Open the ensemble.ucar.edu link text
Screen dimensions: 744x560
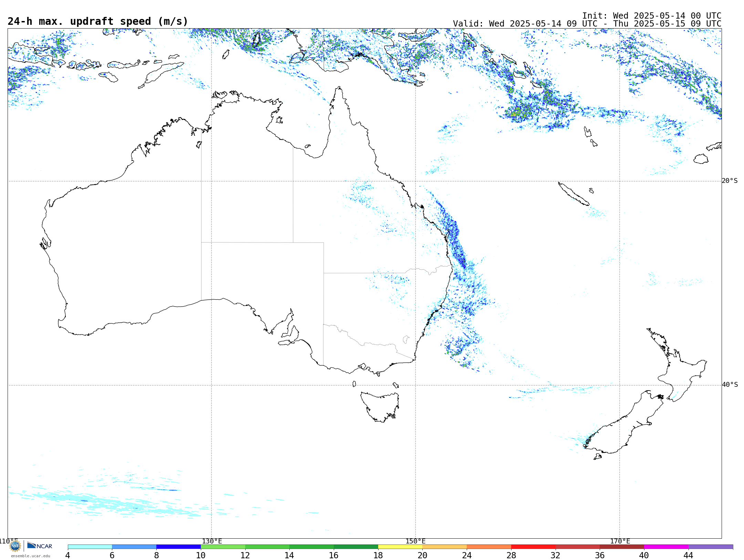pyautogui.click(x=31, y=556)
